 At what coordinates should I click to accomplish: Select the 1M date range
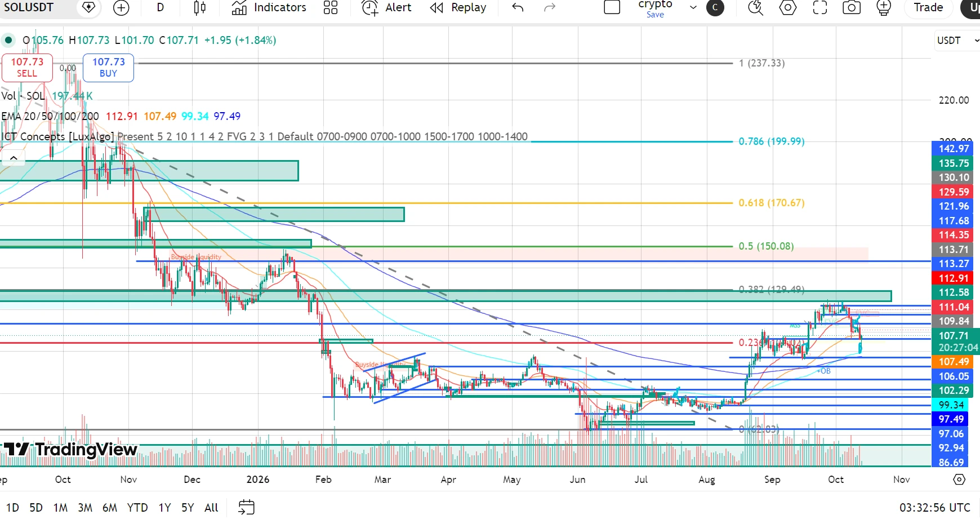(60, 508)
